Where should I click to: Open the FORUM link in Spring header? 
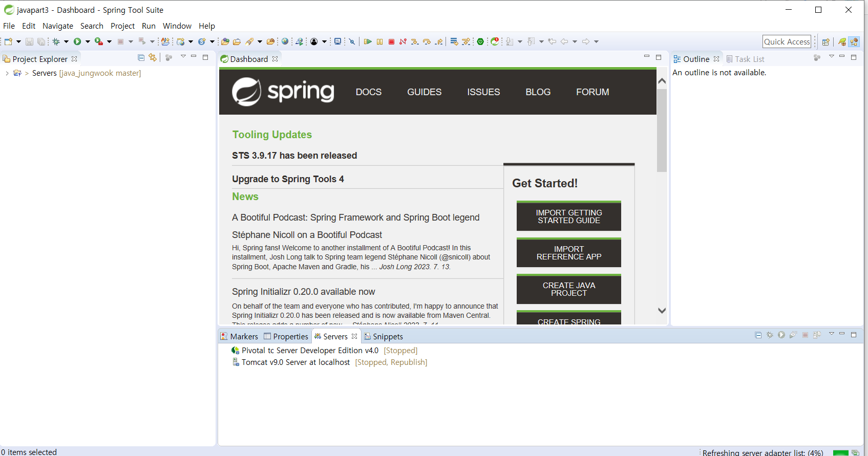[592, 92]
